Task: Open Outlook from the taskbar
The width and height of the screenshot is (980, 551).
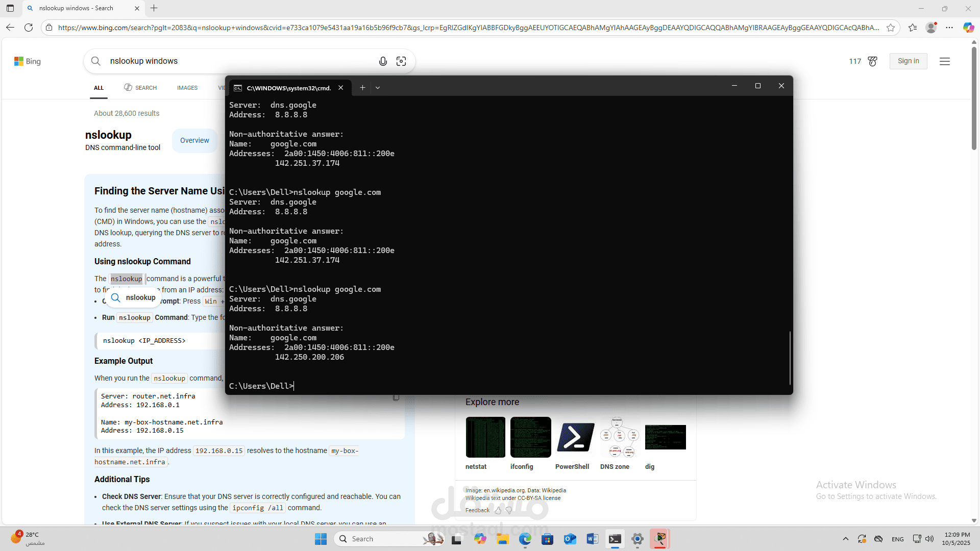Action: point(570,539)
